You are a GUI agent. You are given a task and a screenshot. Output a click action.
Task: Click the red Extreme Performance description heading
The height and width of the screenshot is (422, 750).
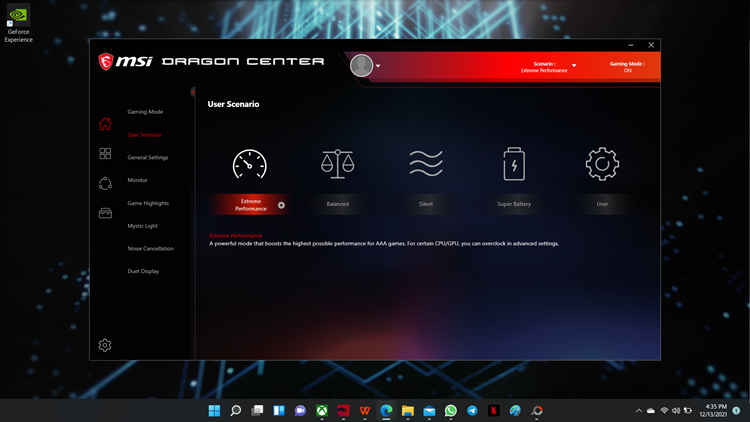235,236
